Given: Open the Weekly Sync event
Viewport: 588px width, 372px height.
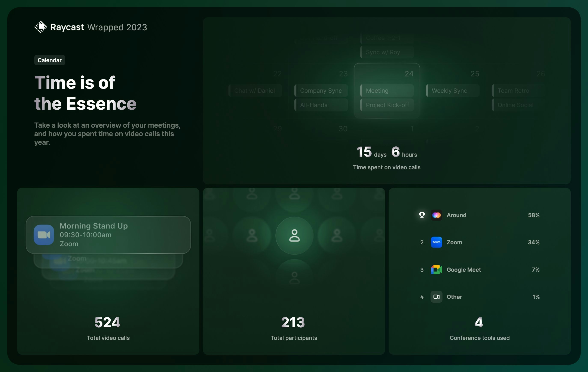Looking at the screenshot, I should pos(453,90).
